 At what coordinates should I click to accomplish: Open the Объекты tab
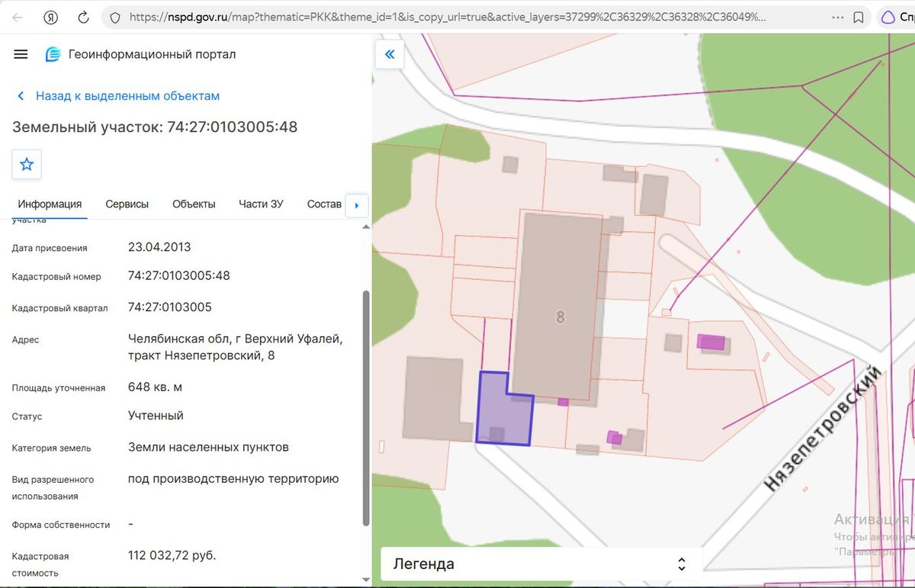point(194,204)
